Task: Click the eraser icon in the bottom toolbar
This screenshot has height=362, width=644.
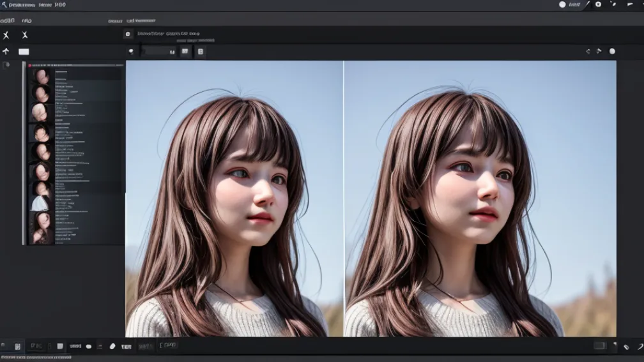Action: click(112, 346)
